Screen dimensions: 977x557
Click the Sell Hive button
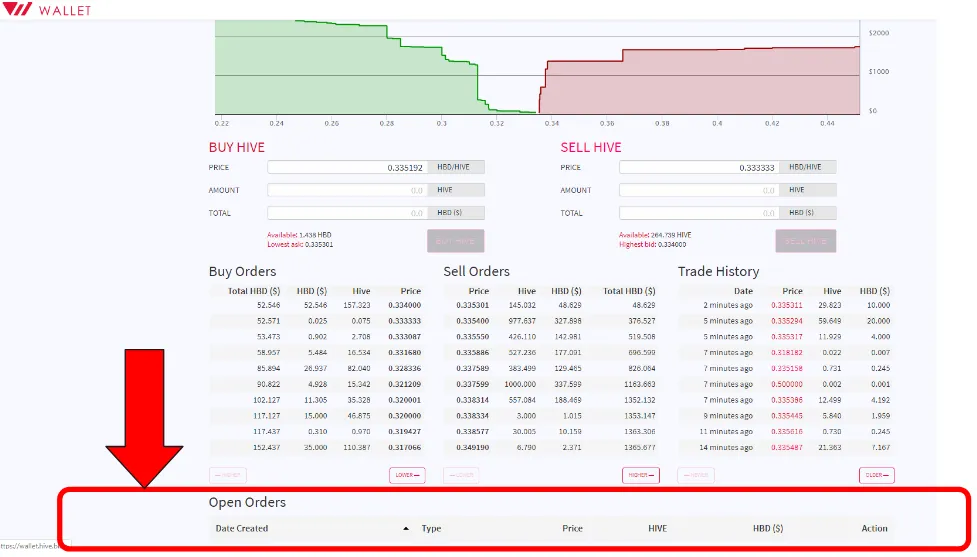coord(806,241)
